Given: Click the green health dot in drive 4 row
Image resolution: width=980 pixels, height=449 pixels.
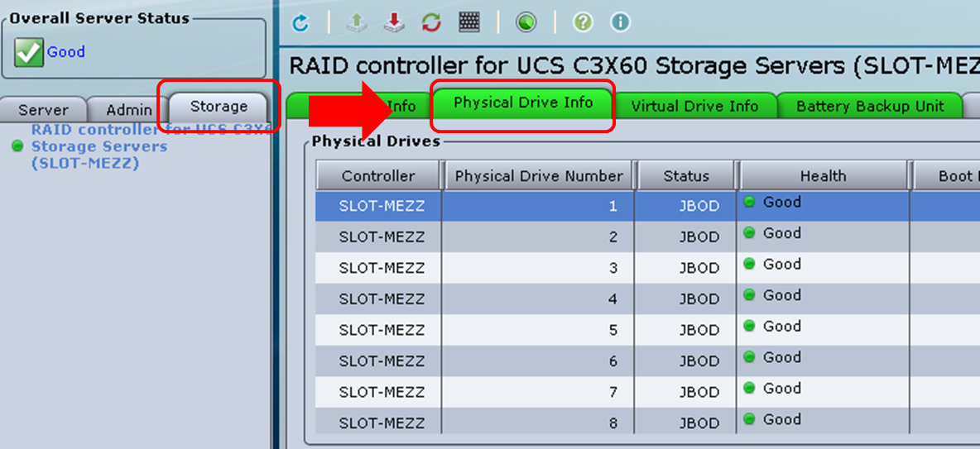Looking at the screenshot, I should [749, 294].
